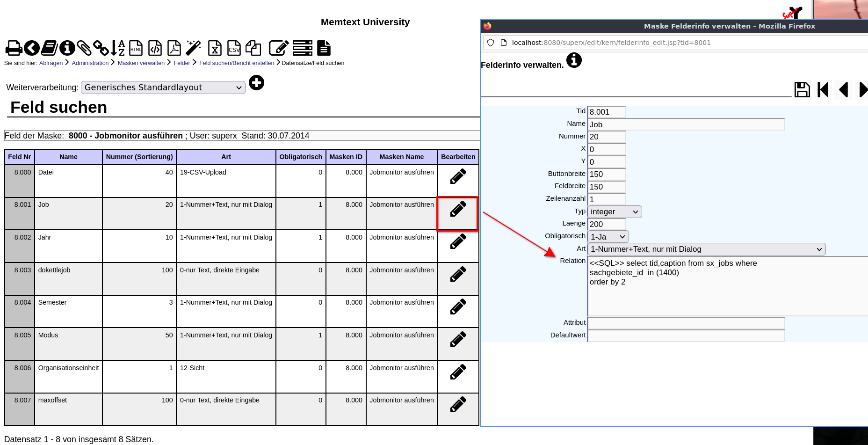Edit the Jahr field row
The width and height of the screenshot is (868, 445).
point(458,241)
